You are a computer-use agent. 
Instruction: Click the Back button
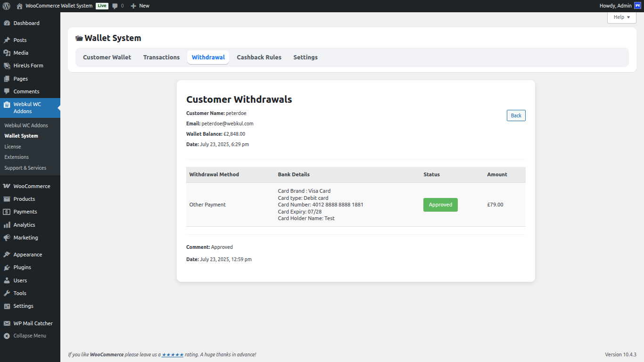pos(516,115)
